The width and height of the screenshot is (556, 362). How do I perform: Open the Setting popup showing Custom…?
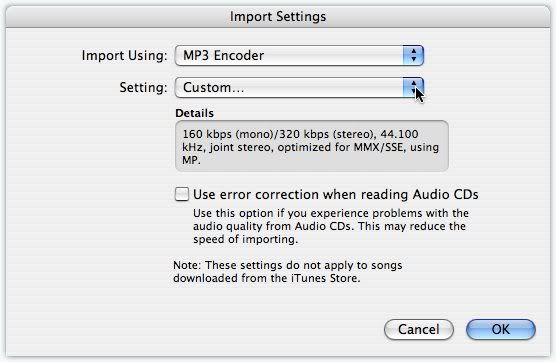point(299,87)
